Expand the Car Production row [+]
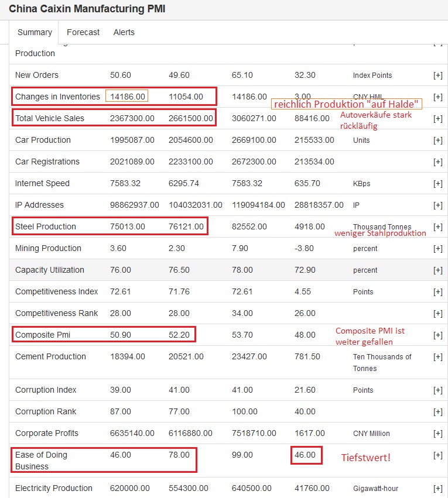448x498 pixels. 438,140
